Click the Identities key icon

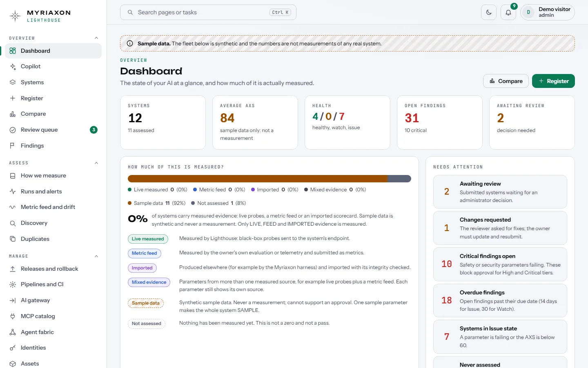(13, 348)
